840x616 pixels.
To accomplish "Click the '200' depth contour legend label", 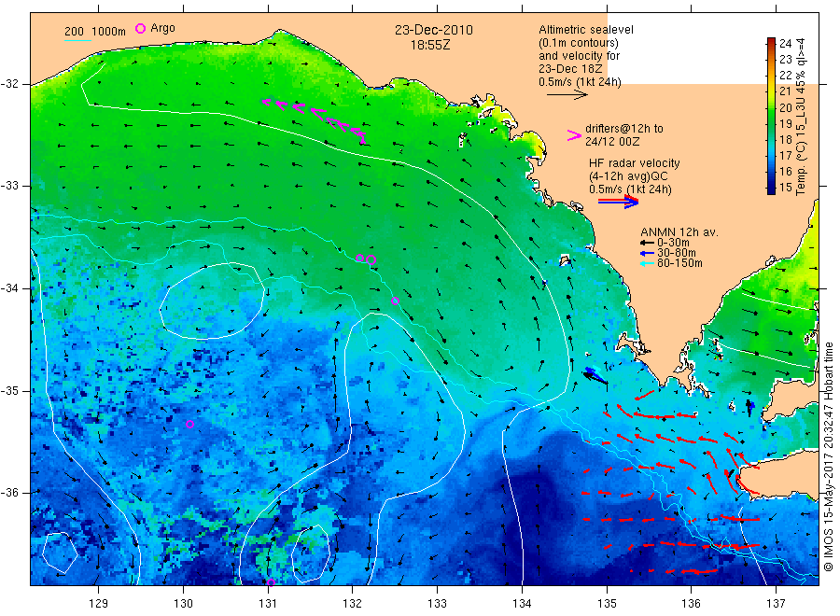I will coord(74,32).
